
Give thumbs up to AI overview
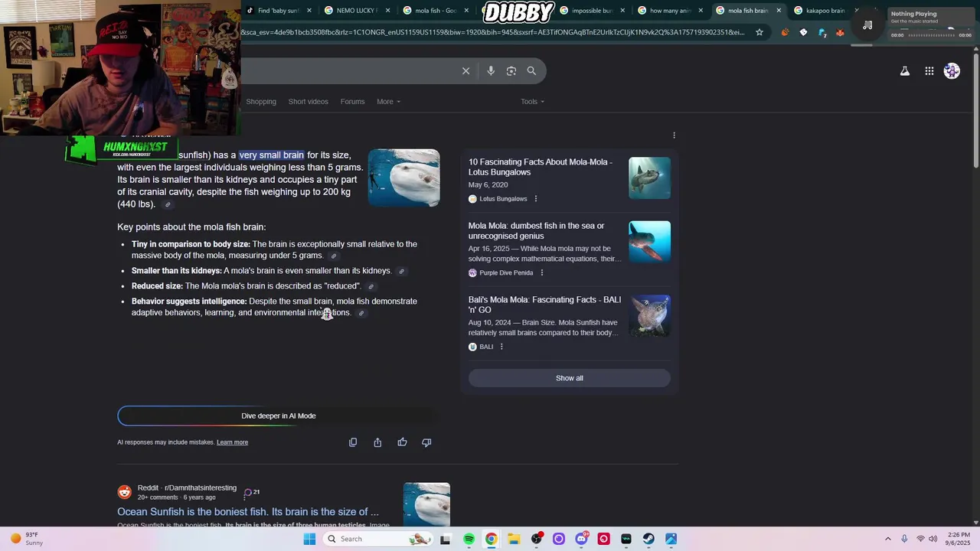pos(402,442)
